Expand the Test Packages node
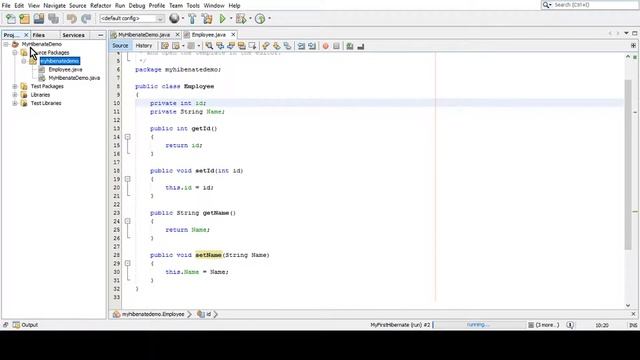This screenshot has height=360, width=640. click(x=15, y=86)
